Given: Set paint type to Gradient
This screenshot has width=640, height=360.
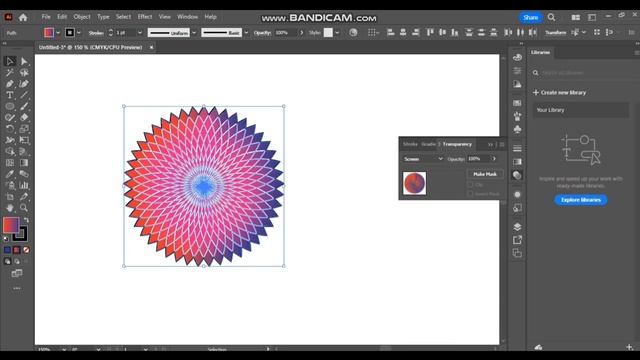Looking at the screenshot, I should click(x=17, y=250).
